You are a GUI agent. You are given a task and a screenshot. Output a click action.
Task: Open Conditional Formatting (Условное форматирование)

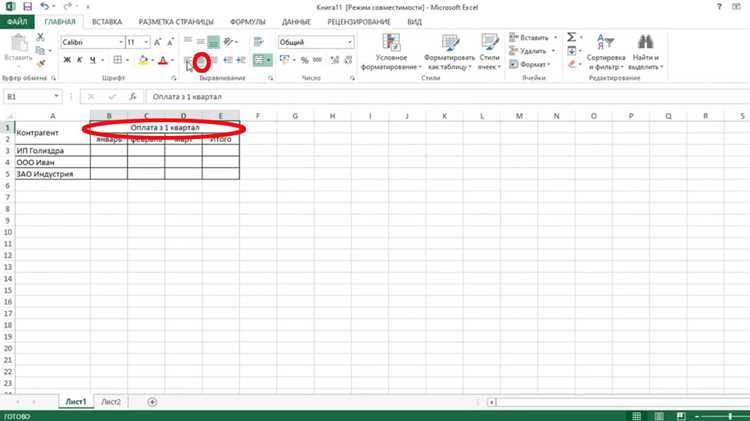pos(391,52)
